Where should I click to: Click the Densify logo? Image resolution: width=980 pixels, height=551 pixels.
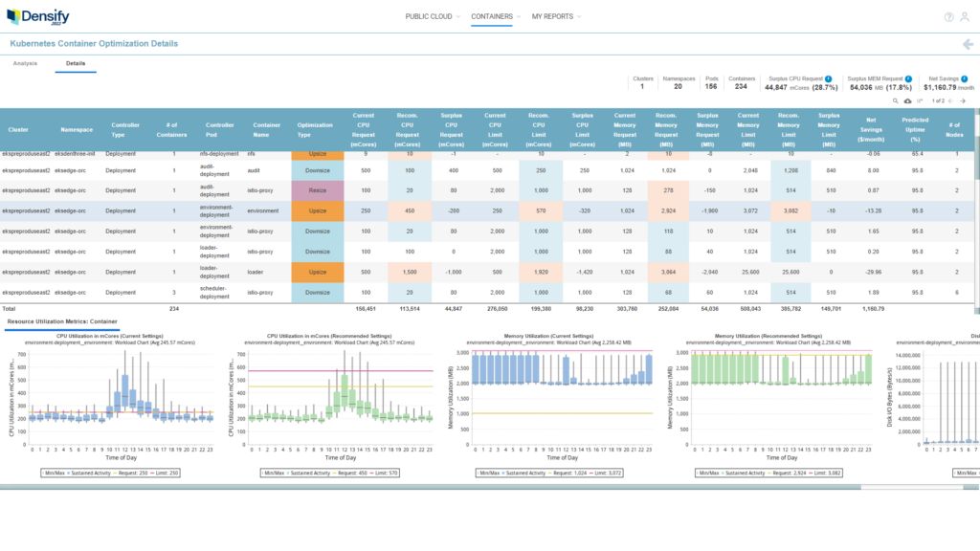38,17
